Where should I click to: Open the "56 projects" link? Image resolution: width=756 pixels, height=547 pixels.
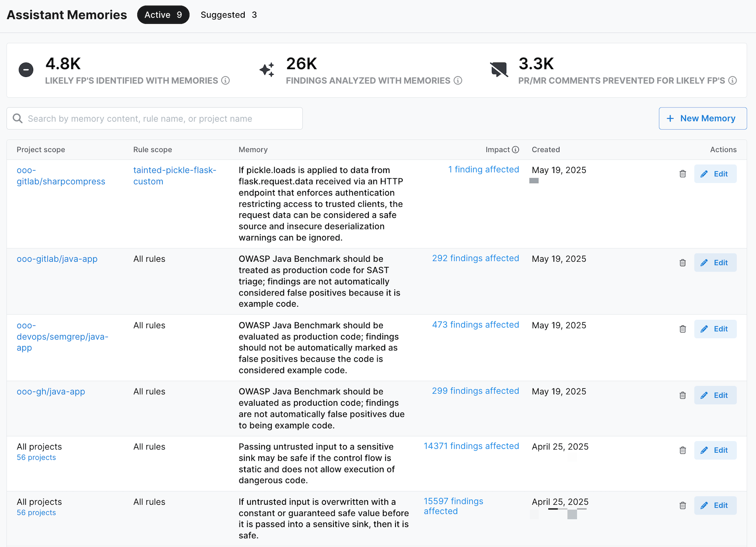click(36, 457)
